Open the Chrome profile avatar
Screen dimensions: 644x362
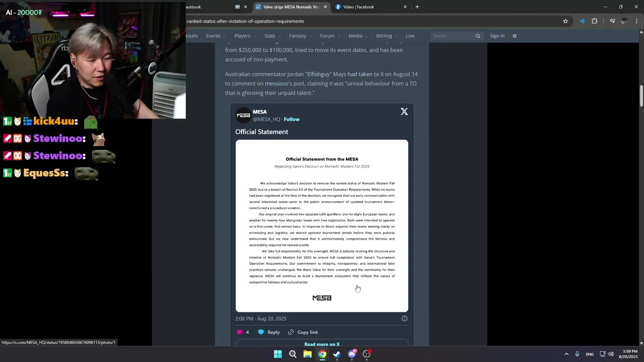(624, 21)
